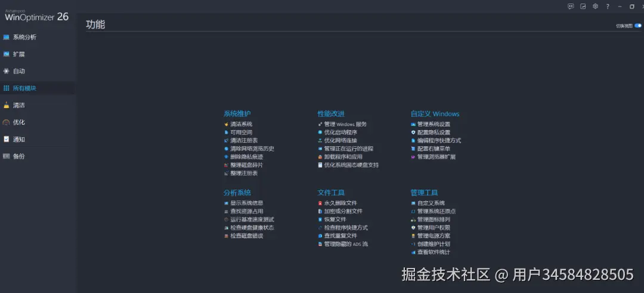Launch 检查硬盘健康状态
Viewport: 644px width, 293px height.
click(x=252, y=228)
